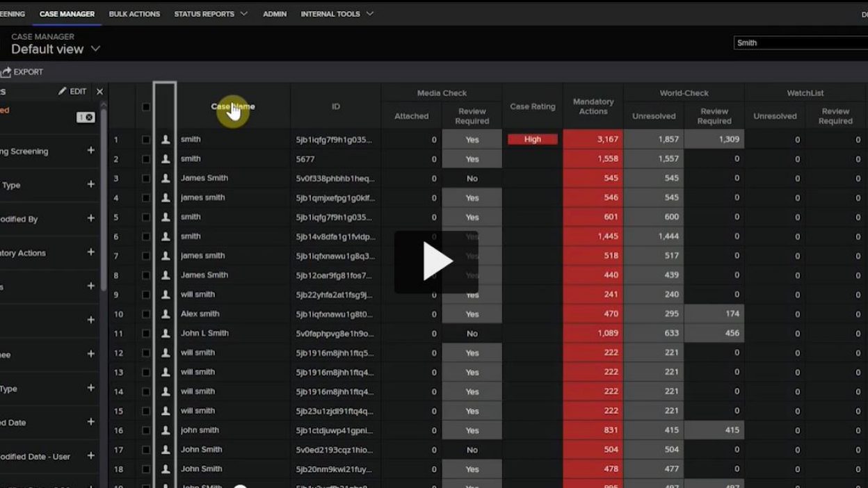
Task: Click the person icon for Alex smith
Action: pyautogui.click(x=166, y=314)
